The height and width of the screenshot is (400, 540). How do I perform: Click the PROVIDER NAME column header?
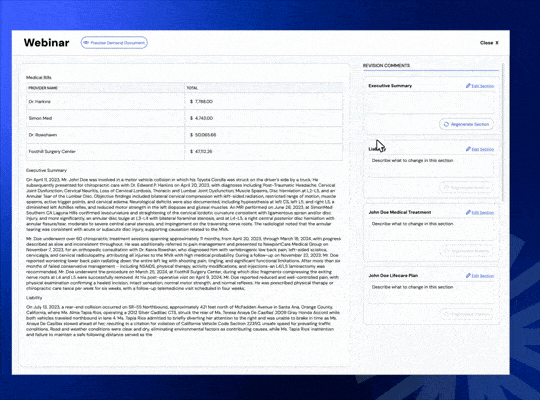(x=43, y=88)
